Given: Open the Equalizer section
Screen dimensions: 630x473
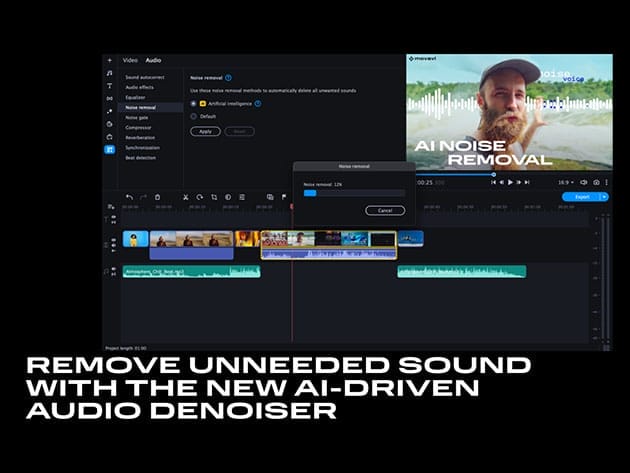Looking at the screenshot, I should pyautogui.click(x=135, y=97).
